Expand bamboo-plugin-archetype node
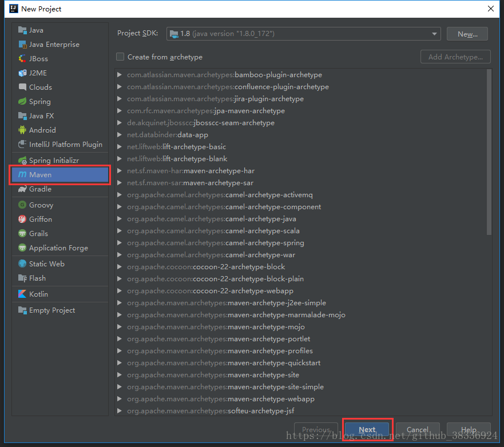504x447 pixels. 119,74
